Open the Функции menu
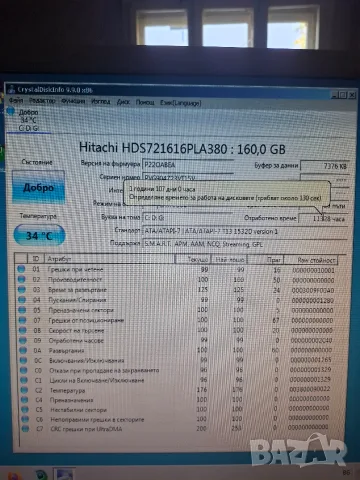 click(73, 101)
